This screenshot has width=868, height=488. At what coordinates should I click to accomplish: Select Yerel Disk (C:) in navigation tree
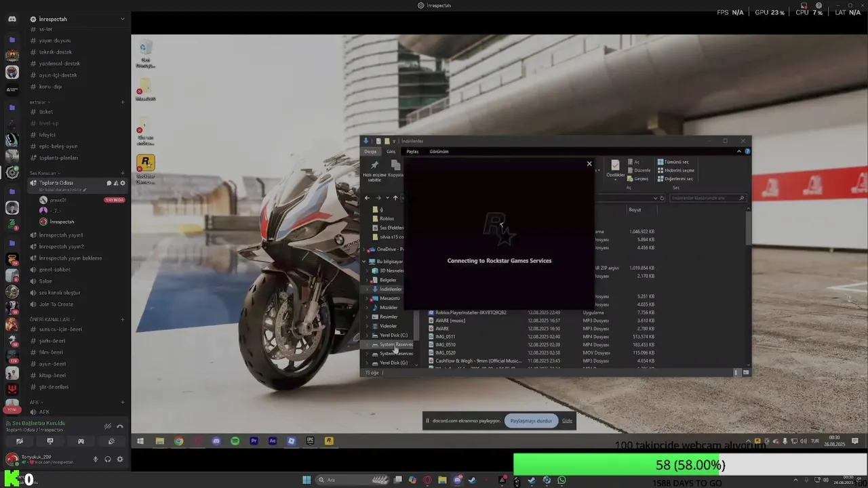pyautogui.click(x=393, y=335)
